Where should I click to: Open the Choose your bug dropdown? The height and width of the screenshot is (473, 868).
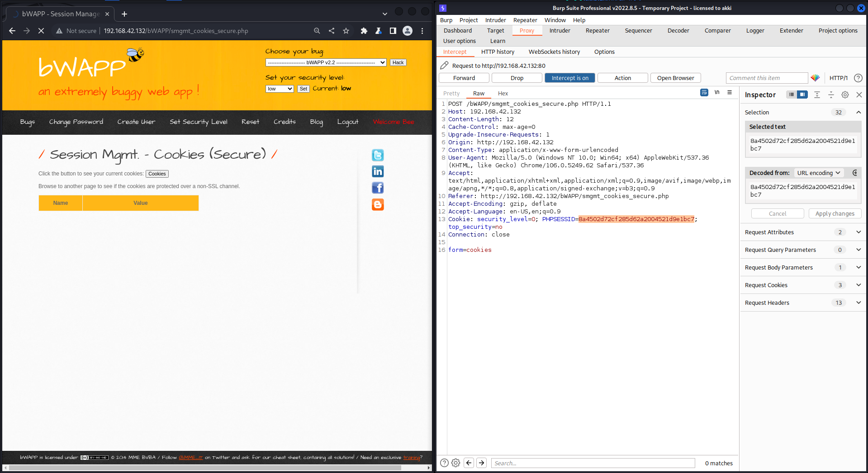point(326,62)
